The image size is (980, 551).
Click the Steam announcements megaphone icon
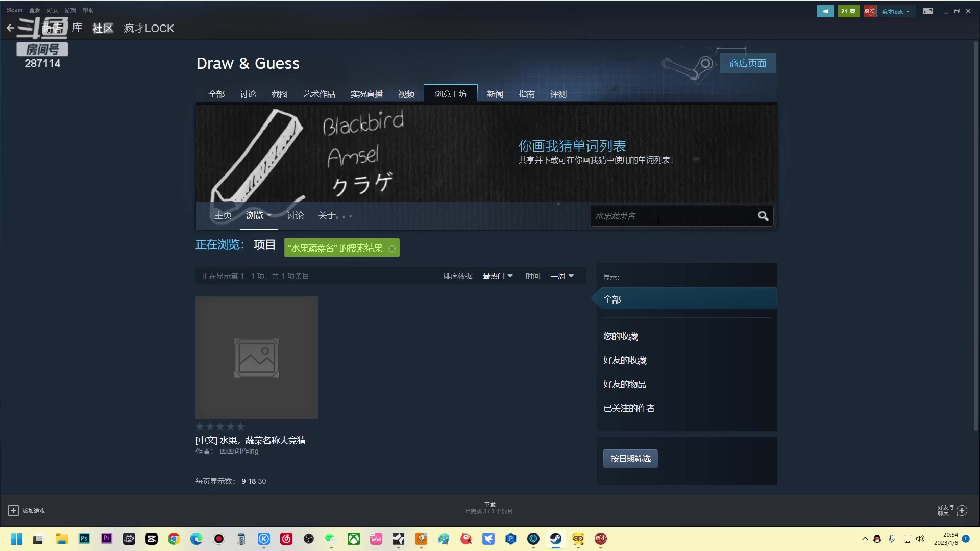click(x=825, y=11)
